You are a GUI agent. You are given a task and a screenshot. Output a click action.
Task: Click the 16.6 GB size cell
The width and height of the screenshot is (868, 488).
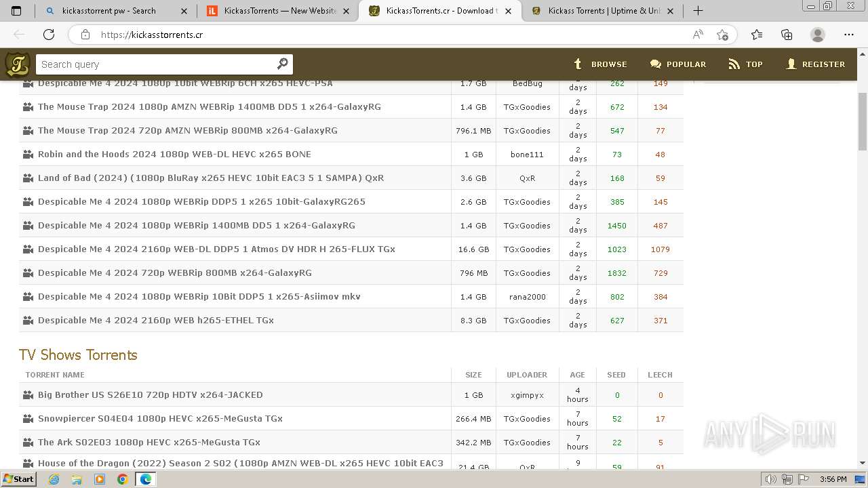473,249
